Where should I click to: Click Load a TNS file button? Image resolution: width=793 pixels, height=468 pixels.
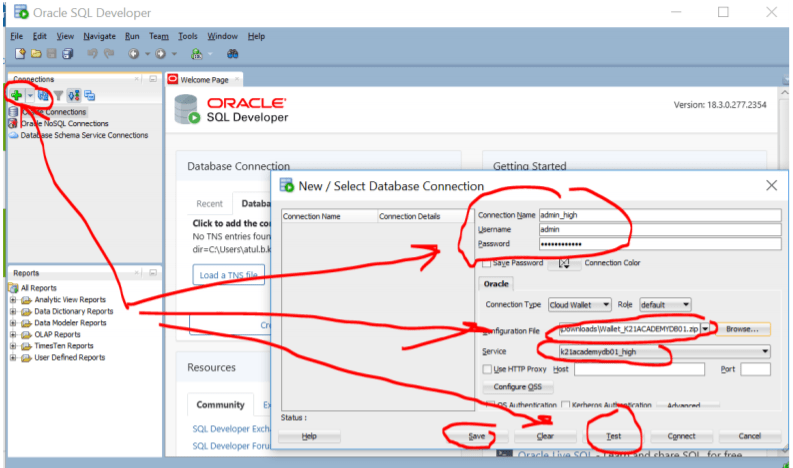(x=229, y=275)
